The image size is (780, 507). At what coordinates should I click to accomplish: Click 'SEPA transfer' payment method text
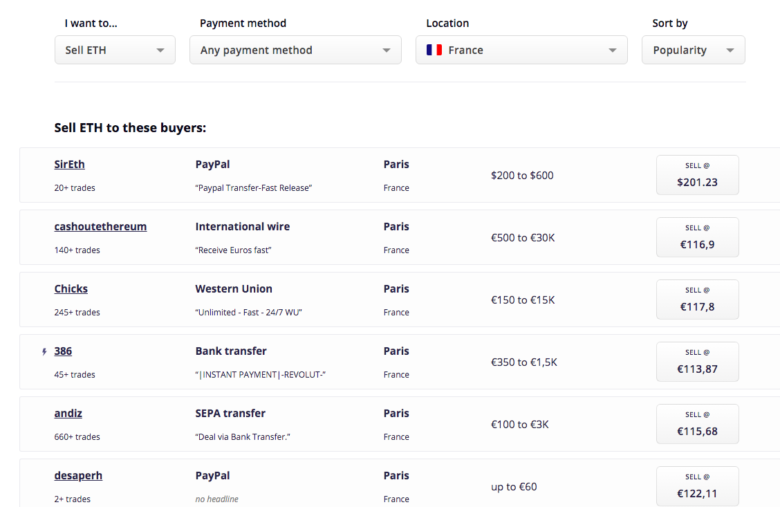click(230, 413)
